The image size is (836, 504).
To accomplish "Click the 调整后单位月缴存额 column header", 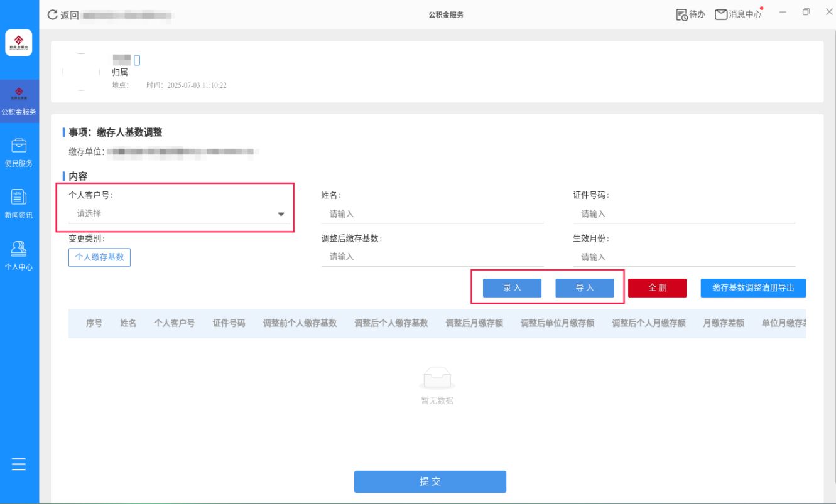I will (x=557, y=323).
